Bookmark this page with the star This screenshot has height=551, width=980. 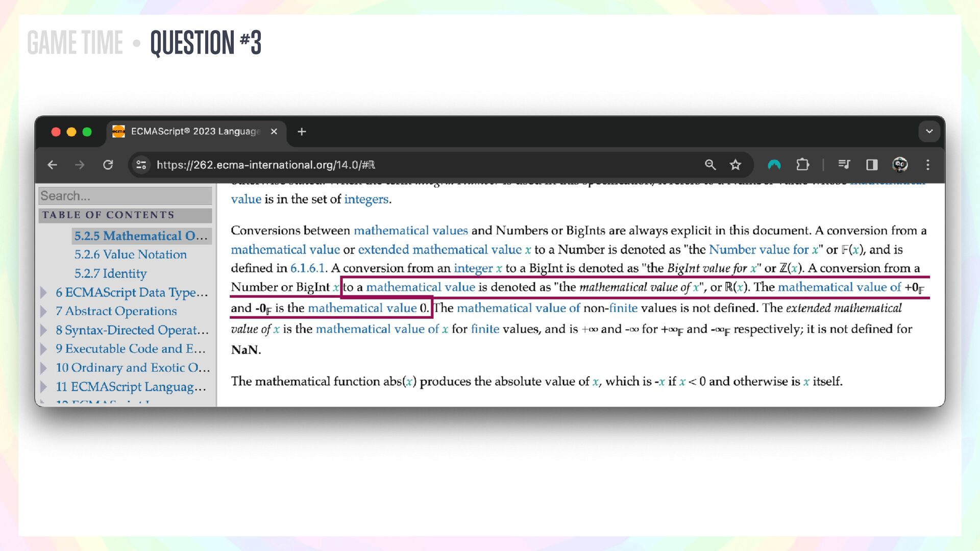(x=735, y=165)
